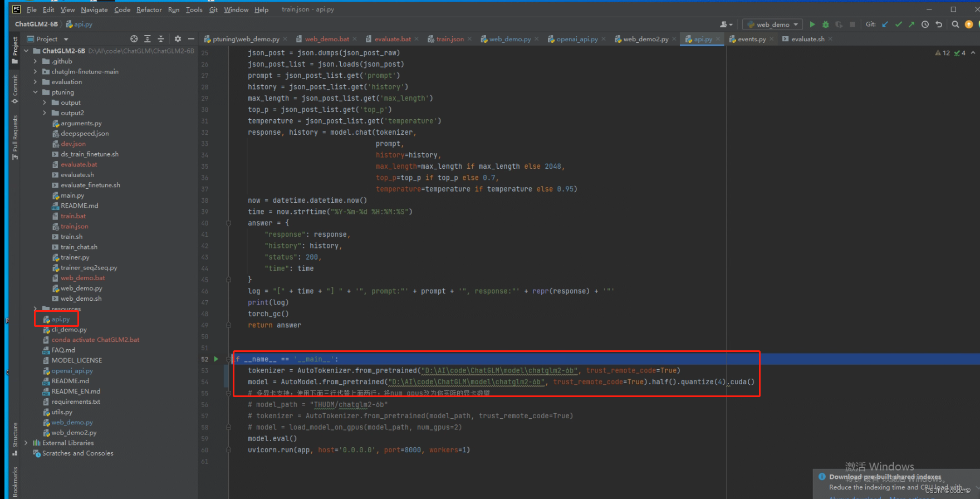The image size is (980, 499).
Task: Expand the evaluation folder
Action: coord(36,82)
